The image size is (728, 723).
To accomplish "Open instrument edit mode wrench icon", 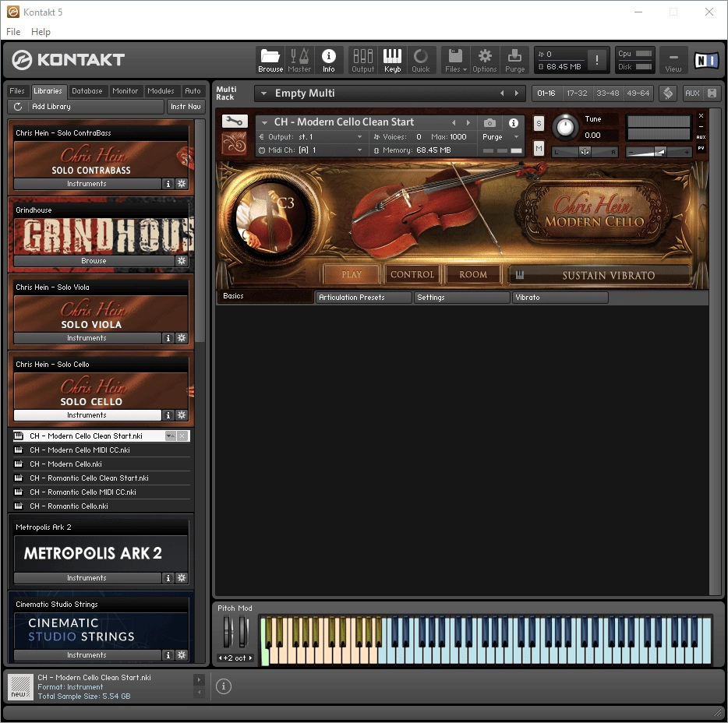I will [x=235, y=122].
